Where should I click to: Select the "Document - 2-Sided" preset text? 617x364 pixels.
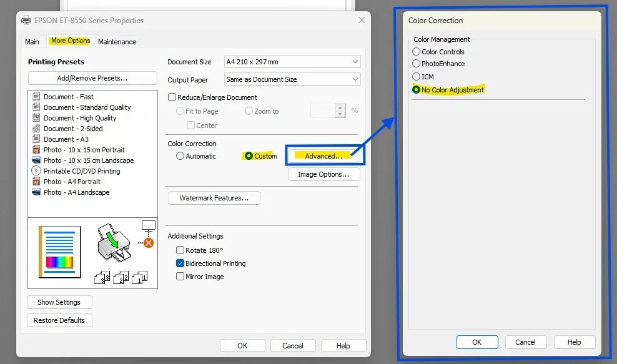pos(73,129)
